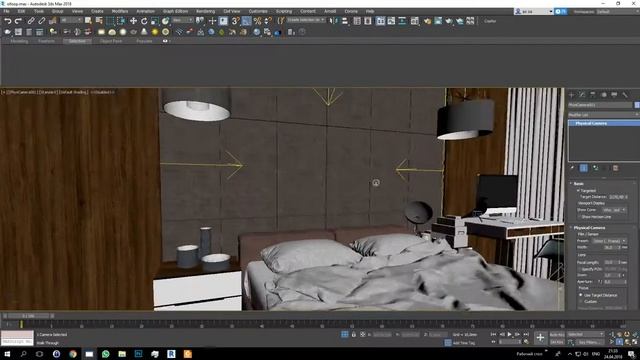Click the Rectangular Selection Region icon
The height and width of the screenshot is (360, 640).
point(110,21)
